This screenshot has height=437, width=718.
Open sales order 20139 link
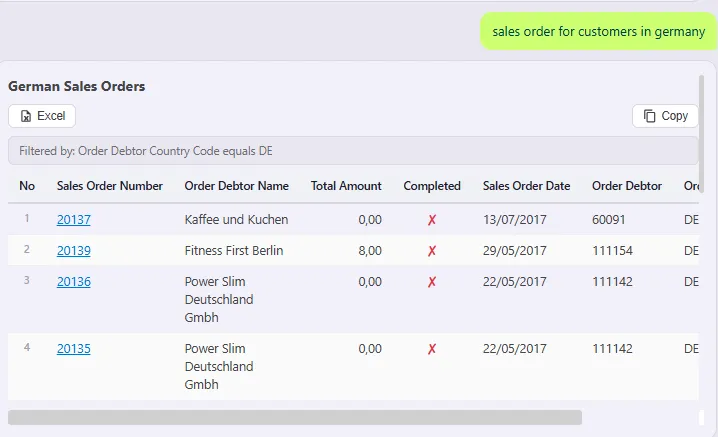coord(74,251)
